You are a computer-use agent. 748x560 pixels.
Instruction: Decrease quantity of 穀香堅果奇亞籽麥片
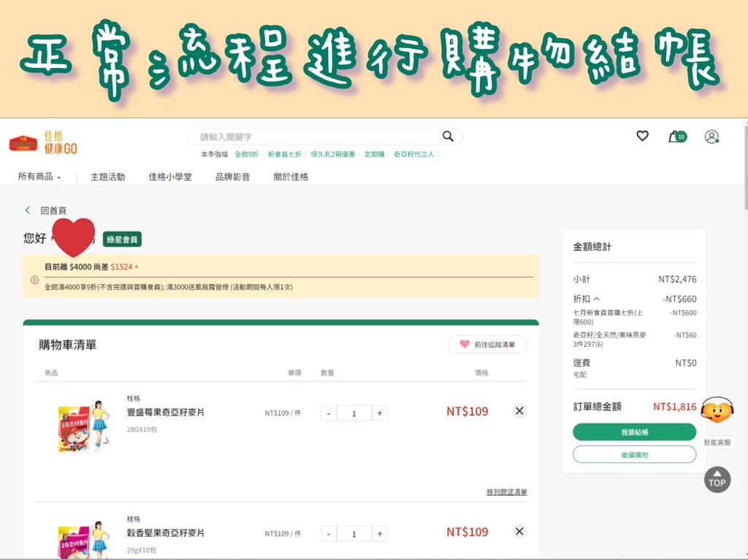[328, 534]
